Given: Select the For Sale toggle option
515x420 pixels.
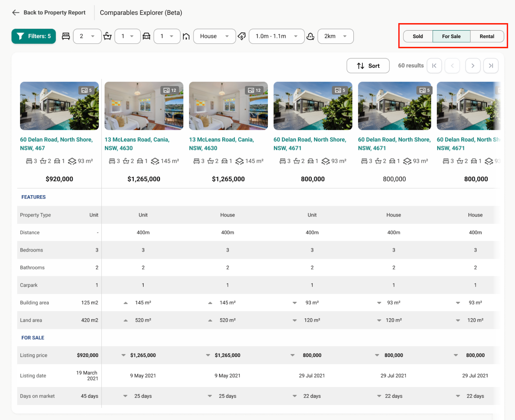Looking at the screenshot, I should click(451, 36).
